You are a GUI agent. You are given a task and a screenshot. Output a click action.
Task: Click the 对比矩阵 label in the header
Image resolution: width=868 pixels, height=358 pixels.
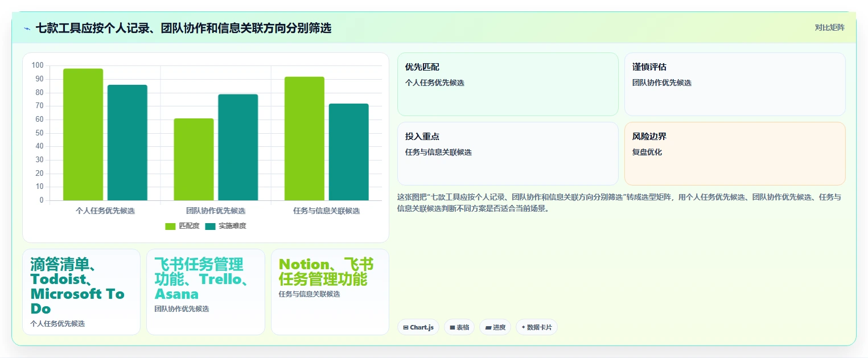(830, 27)
